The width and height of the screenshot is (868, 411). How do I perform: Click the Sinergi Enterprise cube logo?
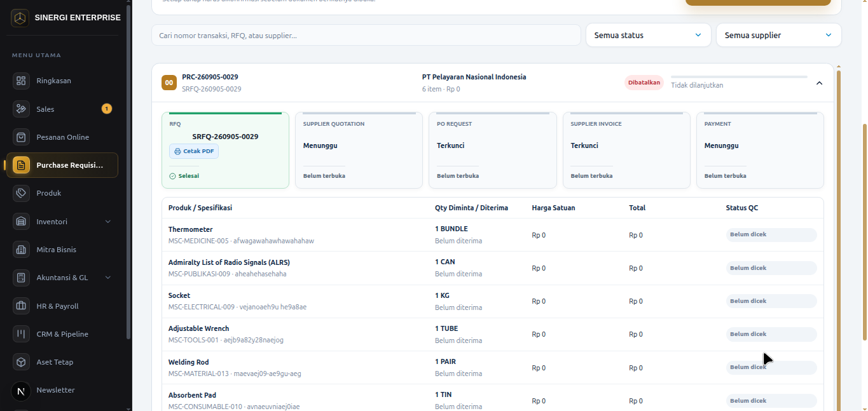tap(20, 18)
